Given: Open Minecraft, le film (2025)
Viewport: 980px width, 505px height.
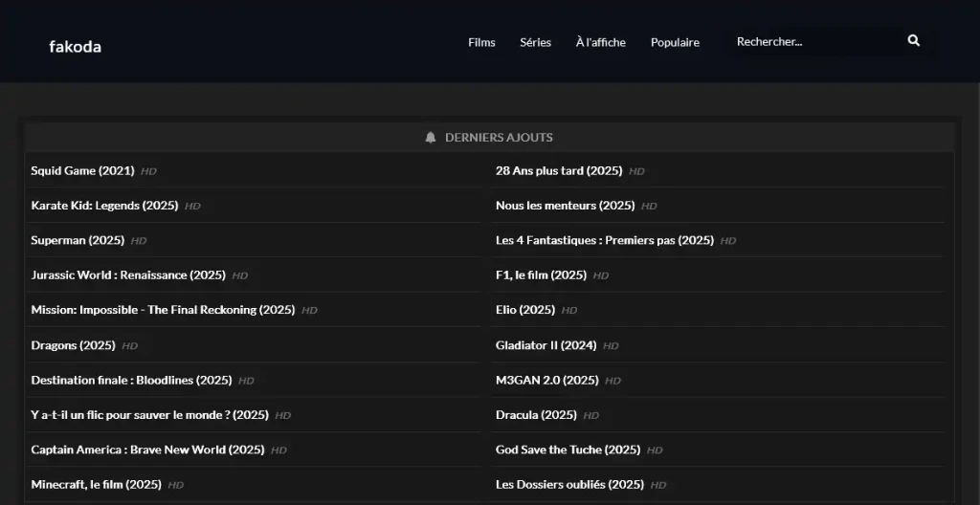Looking at the screenshot, I should 97,485.
